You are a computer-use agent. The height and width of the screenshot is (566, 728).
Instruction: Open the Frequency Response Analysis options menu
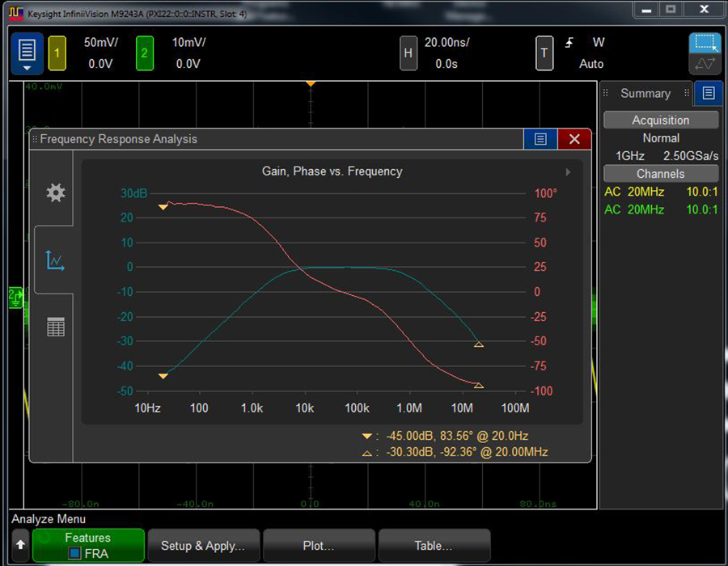tap(540, 139)
